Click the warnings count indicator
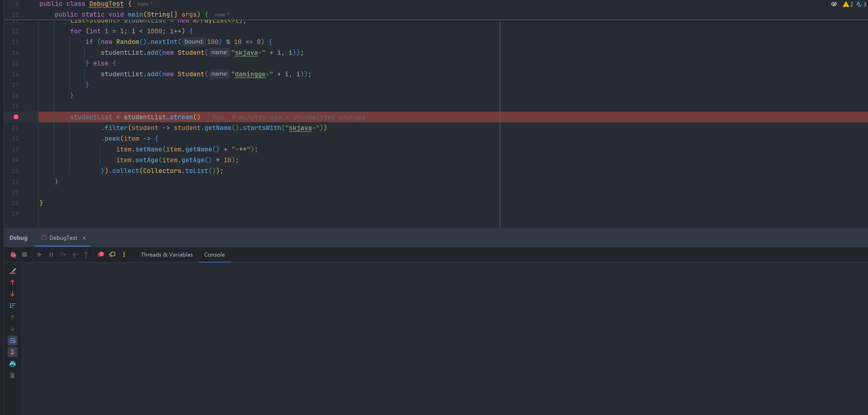 [848, 4]
